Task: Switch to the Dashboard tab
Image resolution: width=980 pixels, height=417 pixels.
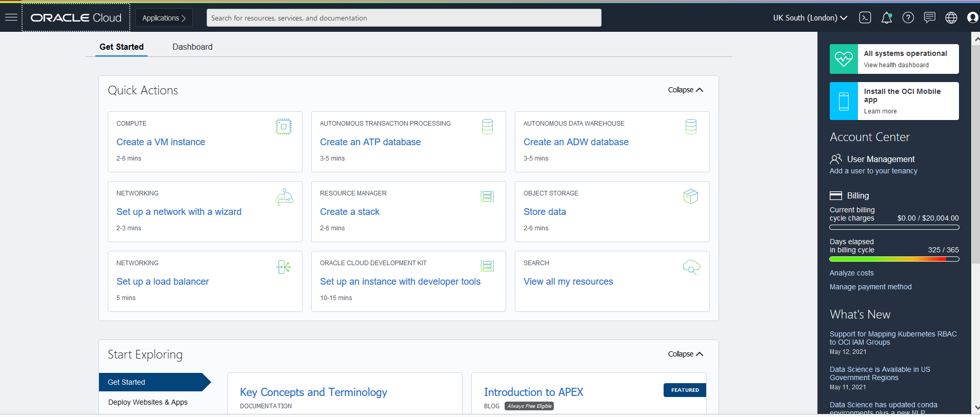Action: click(192, 47)
